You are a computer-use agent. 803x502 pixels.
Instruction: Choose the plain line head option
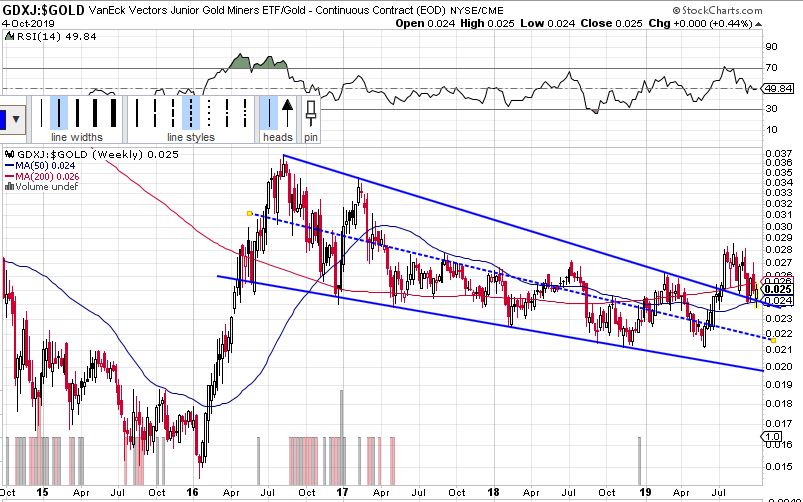tap(268, 113)
